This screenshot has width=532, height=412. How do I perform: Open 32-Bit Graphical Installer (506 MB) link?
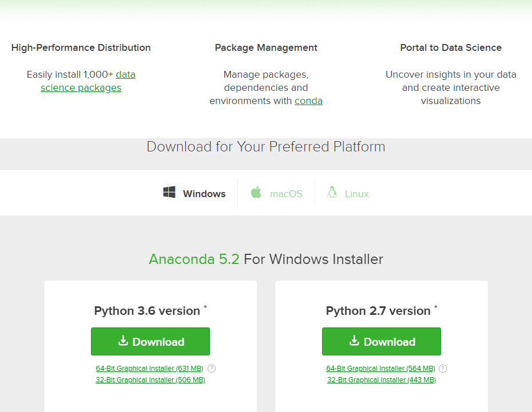tap(150, 380)
